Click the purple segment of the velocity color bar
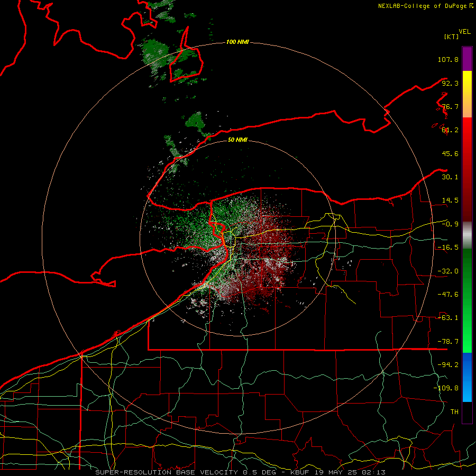This screenshot has width=476, height=476. 467,59
